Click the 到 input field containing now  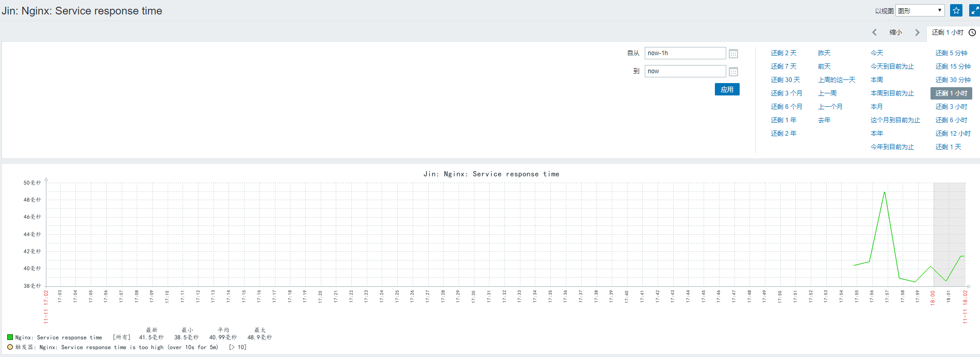click(685, 71)
